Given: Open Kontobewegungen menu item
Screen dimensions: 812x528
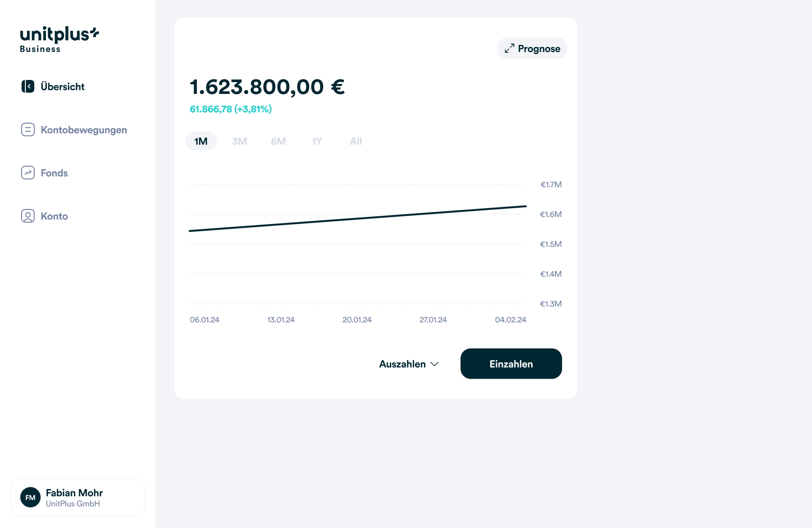Looking at the screenshot, I should point(84,130).
